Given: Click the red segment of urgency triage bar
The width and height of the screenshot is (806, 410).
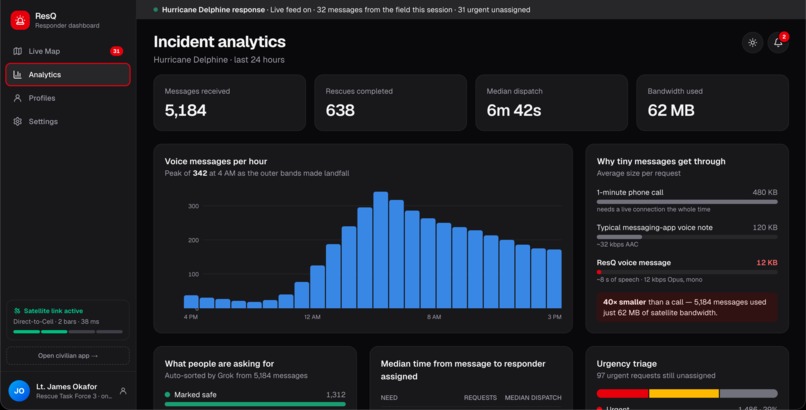Looking at the screenshot, I should [x=622, y=394].
